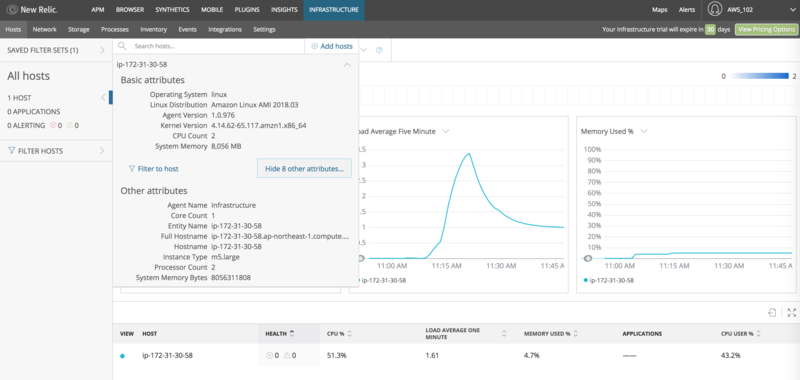Click View Pricing Options button
Image resolution: width=800 pixels, height=380 pixels.
pos(765,30)
